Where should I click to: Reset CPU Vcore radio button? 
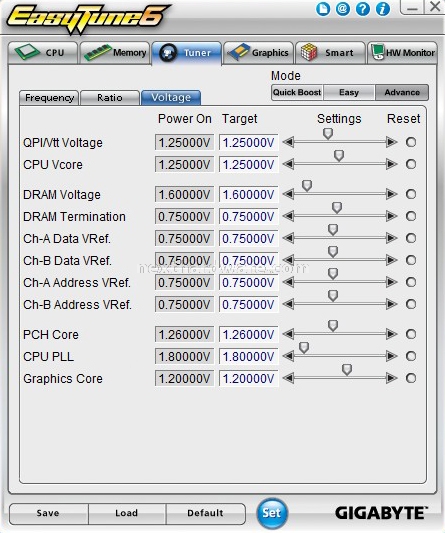[411, 164]
